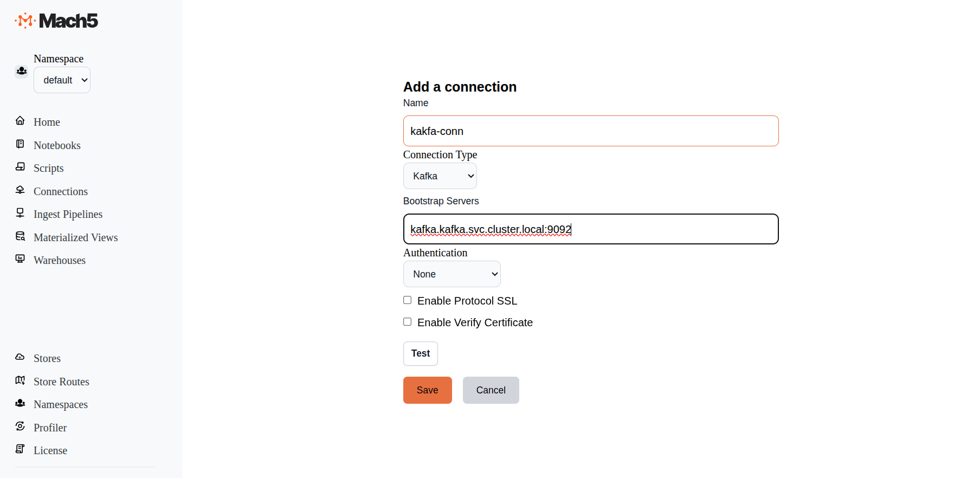Expand the Connection Type Kafka dropdown
980x478 pixels.
(440, 176)
